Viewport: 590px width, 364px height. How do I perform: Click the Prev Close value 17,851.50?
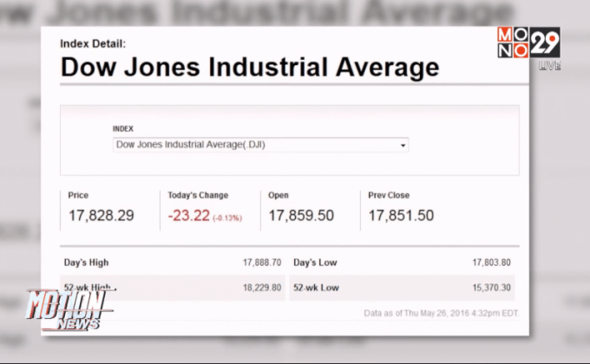(401, 216)
